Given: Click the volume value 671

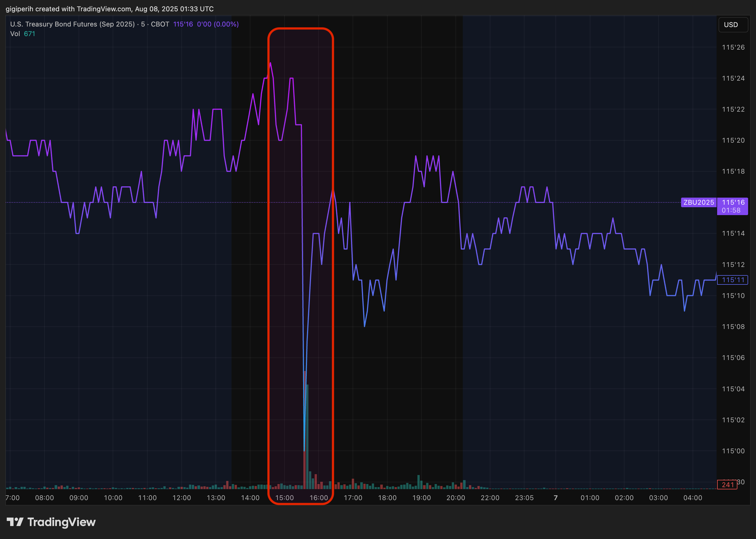Looking at the screenshot, I should (30, 34).
